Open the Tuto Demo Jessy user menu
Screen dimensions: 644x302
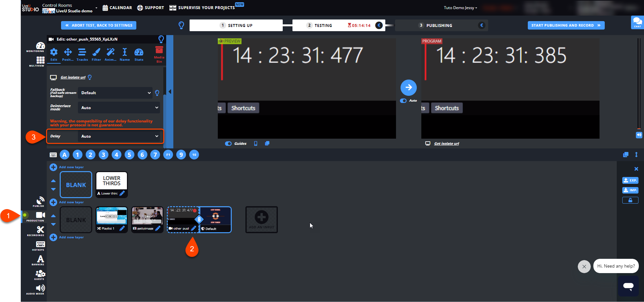pos(460,8)
